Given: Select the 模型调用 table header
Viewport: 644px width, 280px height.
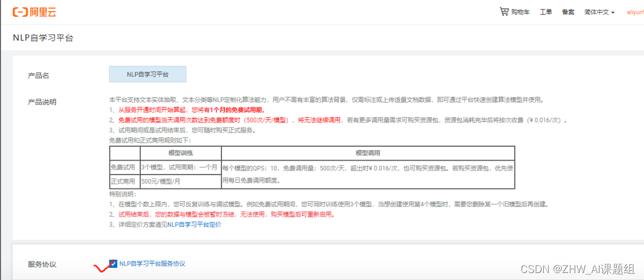Looking at the screenshot, I should [368, 153].
